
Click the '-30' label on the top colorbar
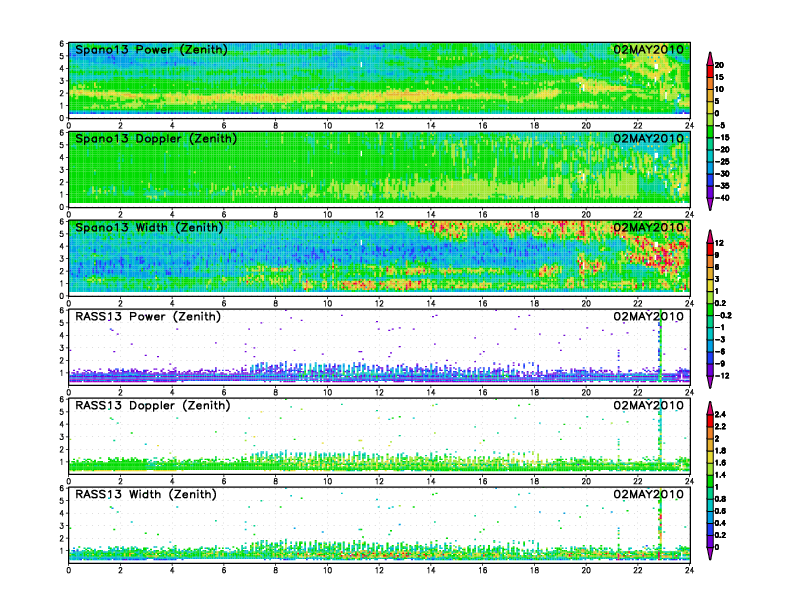722,174
